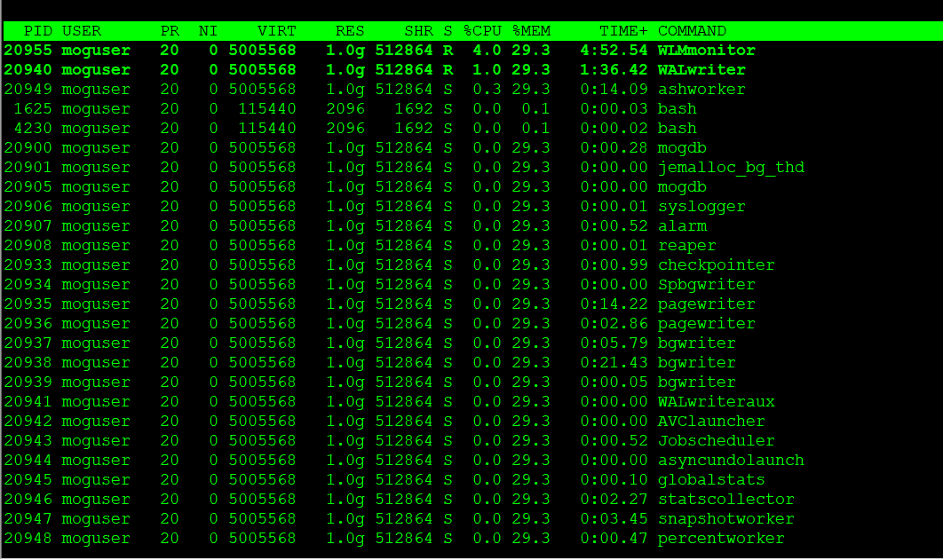Select the PID column header
Image resolution: width=943 pixels, height=560 pixels.
tap(38, 31)
